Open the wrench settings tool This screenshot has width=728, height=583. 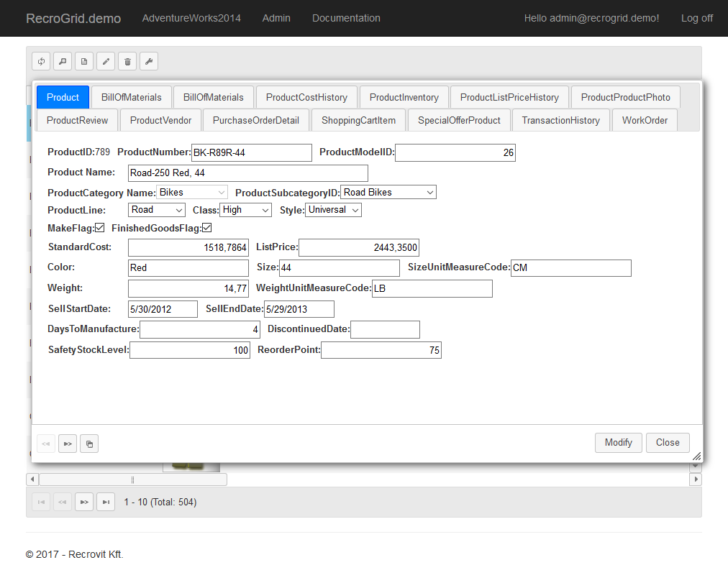[149, 62]
